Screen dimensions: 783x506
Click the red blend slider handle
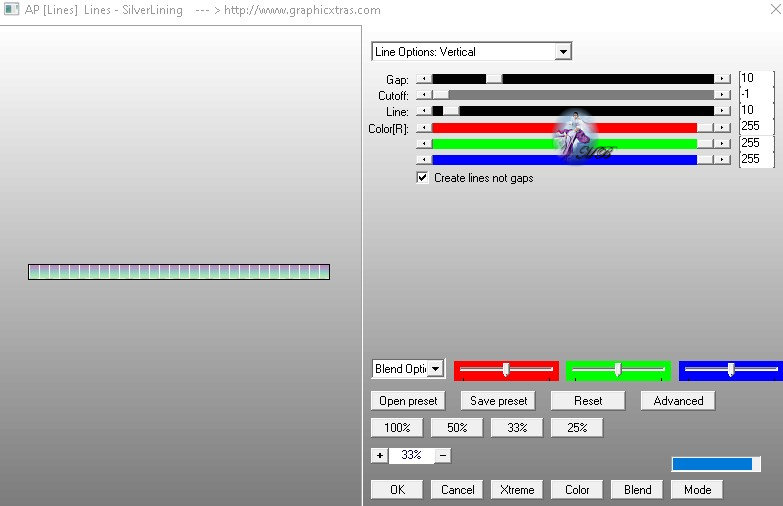point(506,370)
